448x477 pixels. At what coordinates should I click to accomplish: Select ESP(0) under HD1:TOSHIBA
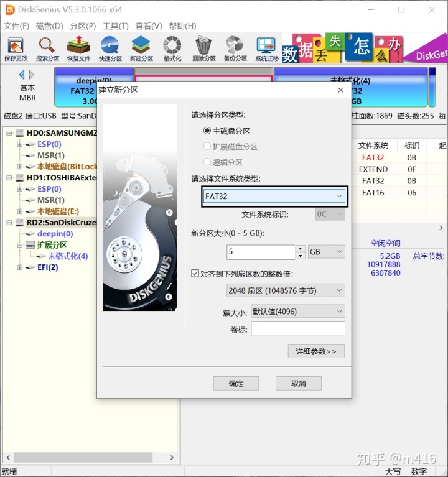(x=49, y=189)
